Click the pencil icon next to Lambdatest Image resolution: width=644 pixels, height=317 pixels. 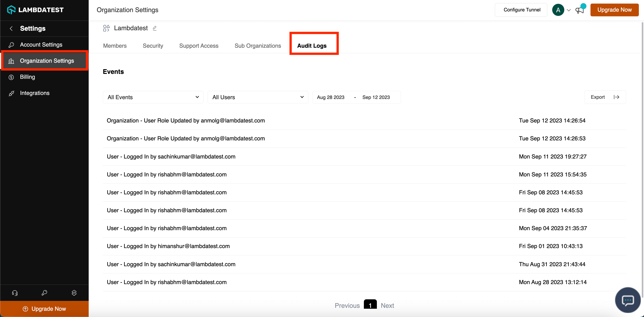coord(155,28)
